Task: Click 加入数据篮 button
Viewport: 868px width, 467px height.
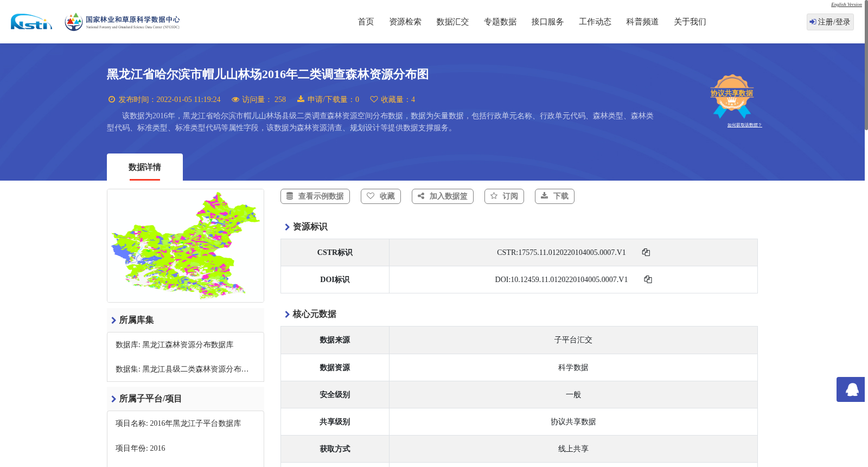Action: (443, 196)
